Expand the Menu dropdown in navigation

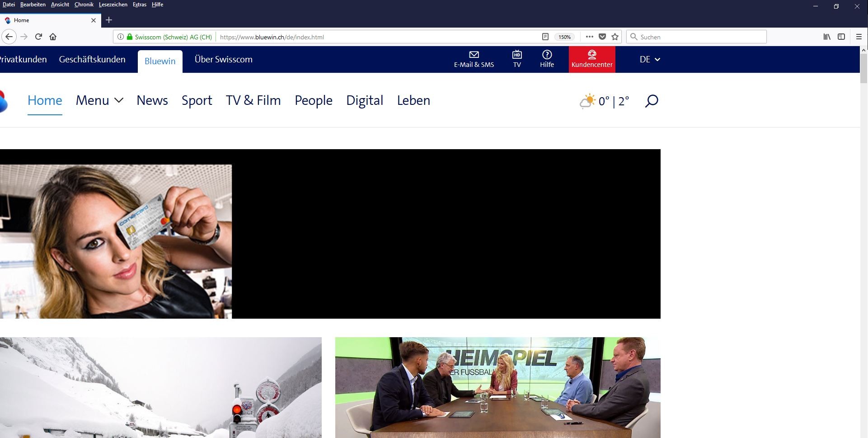click(99, 100)
